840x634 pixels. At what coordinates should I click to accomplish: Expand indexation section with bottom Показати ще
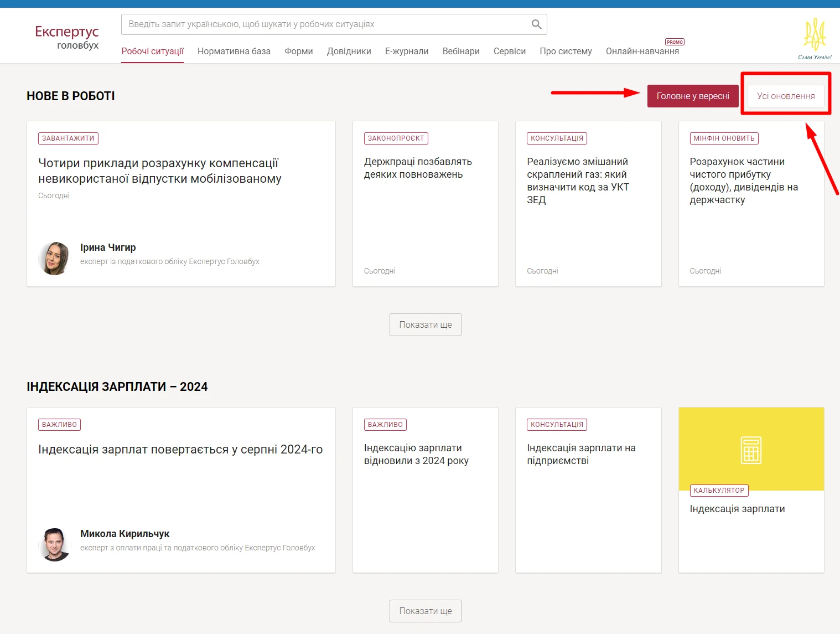425,611
